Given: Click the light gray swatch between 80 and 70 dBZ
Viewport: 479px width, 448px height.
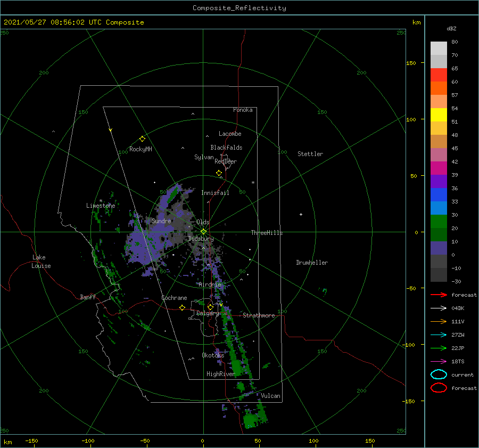Looking at the screenshot, I should 439,48.
